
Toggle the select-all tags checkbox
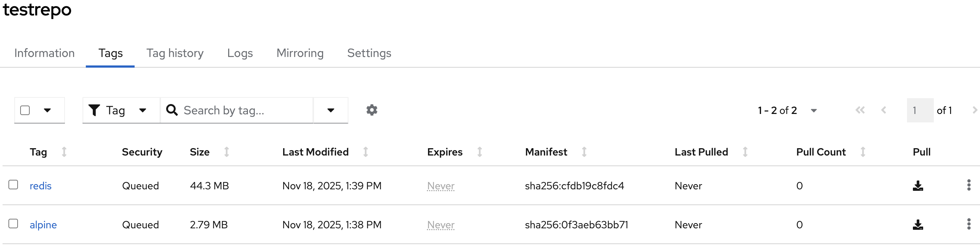pyautogui.click(x=25, y=111)
